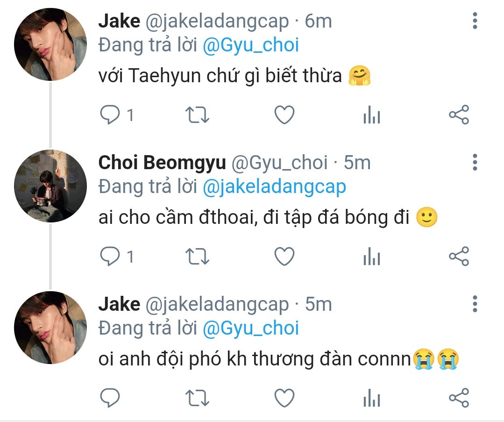504x422 pixels.
Task: Open Choi Beomgyu's profile picture
Action: [50, 186]
